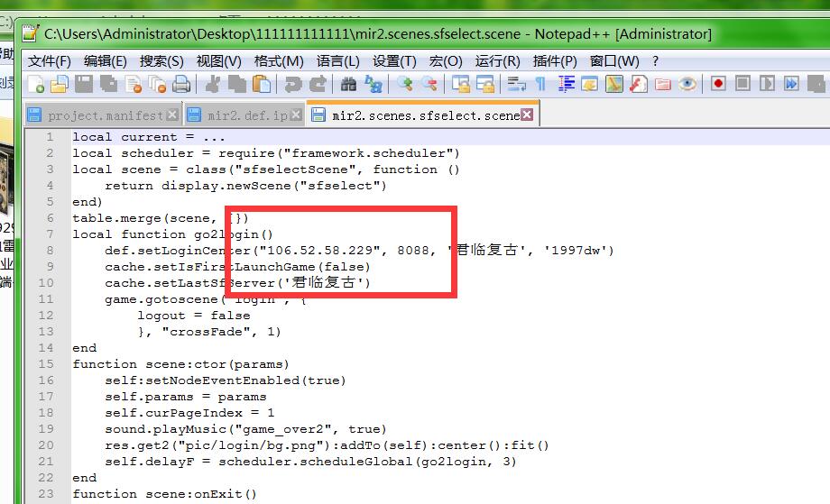
Task: Click the Run macro multiple times icon
Action: click(x=791, y=84)
